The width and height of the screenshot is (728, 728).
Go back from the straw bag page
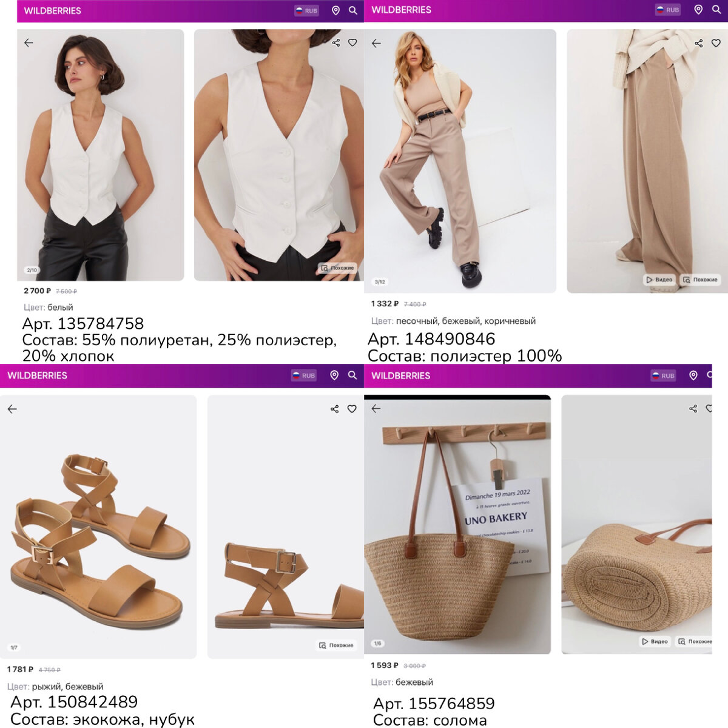click(x=376, y=408)
